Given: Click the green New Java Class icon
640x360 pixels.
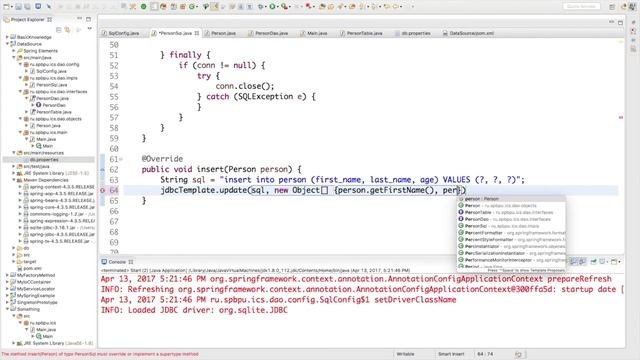Looking at the screenshot, I should [x=191, y=7].
